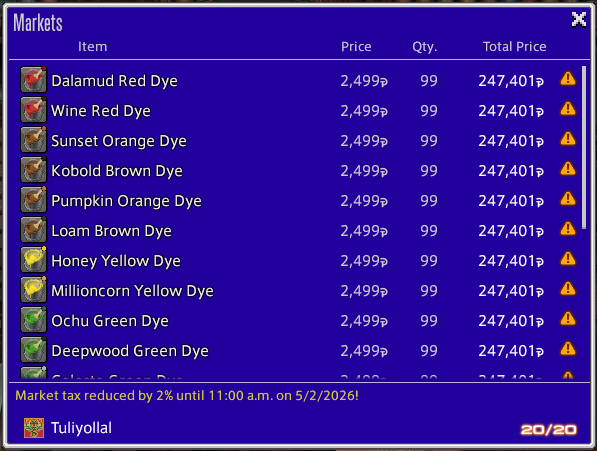Click warning icon on Sunset Orange Dye row
The image size is (597, 451).
click(x=568, y=139)
